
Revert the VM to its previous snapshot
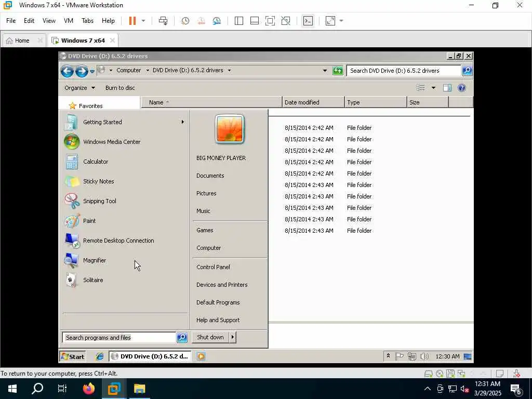click(x=201, y=21)
